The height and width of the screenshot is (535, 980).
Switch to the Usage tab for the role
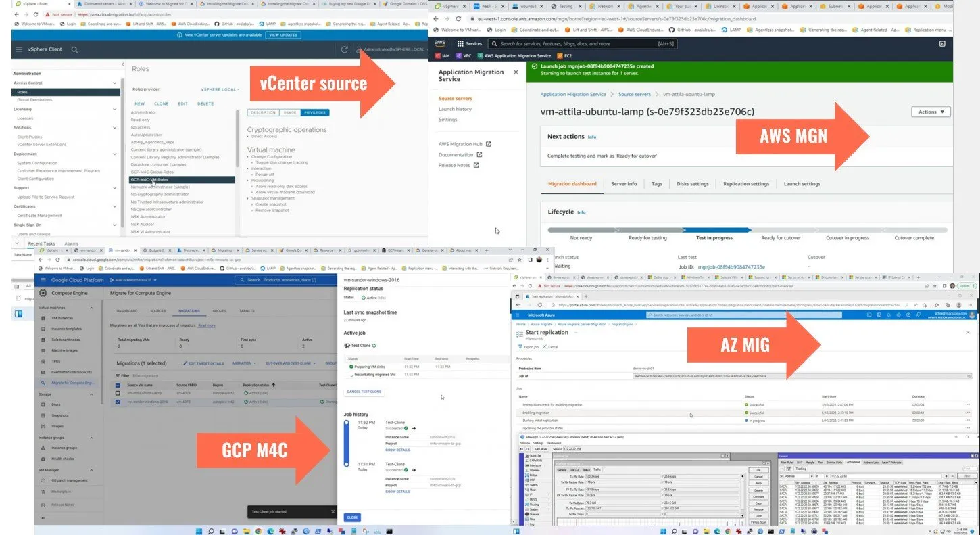coord(290,112)
